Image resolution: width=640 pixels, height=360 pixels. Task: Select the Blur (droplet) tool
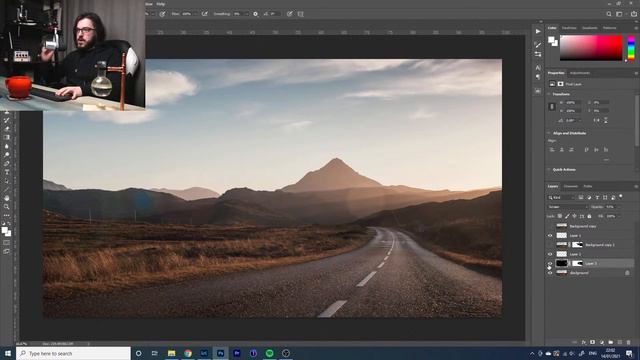pos(7,146)
